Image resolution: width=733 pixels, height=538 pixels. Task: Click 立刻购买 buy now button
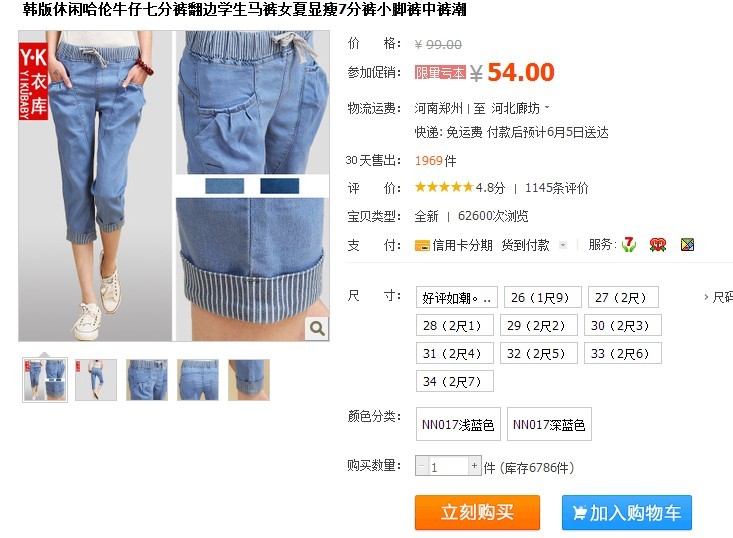click(x=477, y=513)
